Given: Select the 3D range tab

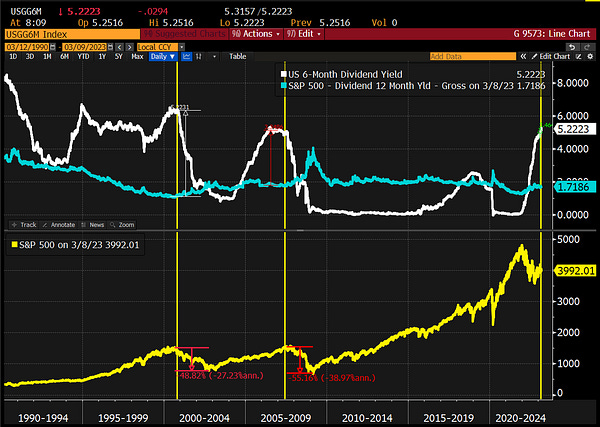Looking at the screenshot, I should [x=29, y=57].
